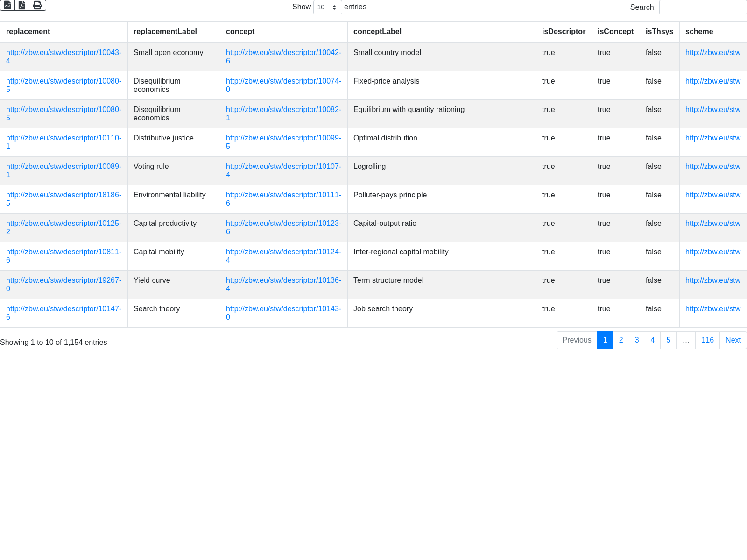This screenshot has width=747, height=560.
Task: Export the table as CSV
Action: tap(7, 5)
